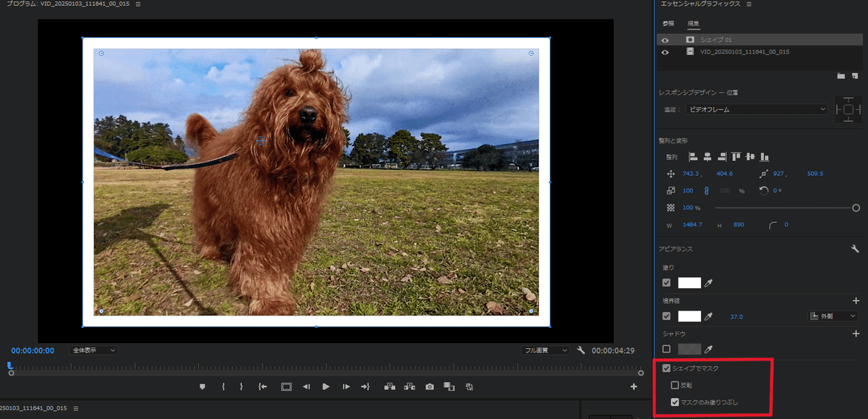Uncheck the シェイプでマスク checkbox
Viewport: 868px width, 419px height.
666,368
